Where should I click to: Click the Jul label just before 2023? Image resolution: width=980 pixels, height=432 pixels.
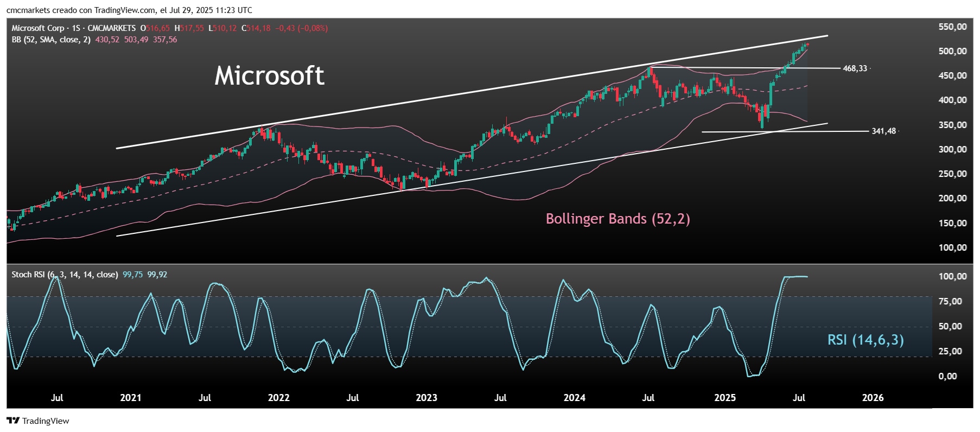point(353,398)
